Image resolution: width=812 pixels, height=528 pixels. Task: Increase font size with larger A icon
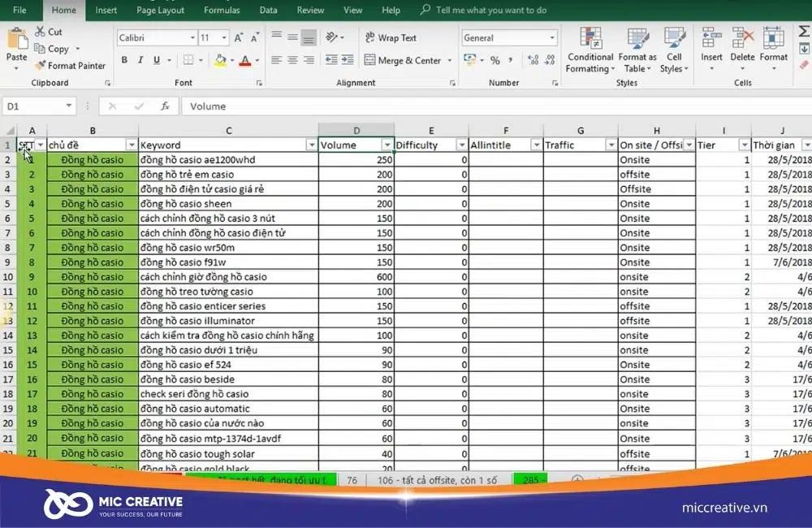point(238,38)
